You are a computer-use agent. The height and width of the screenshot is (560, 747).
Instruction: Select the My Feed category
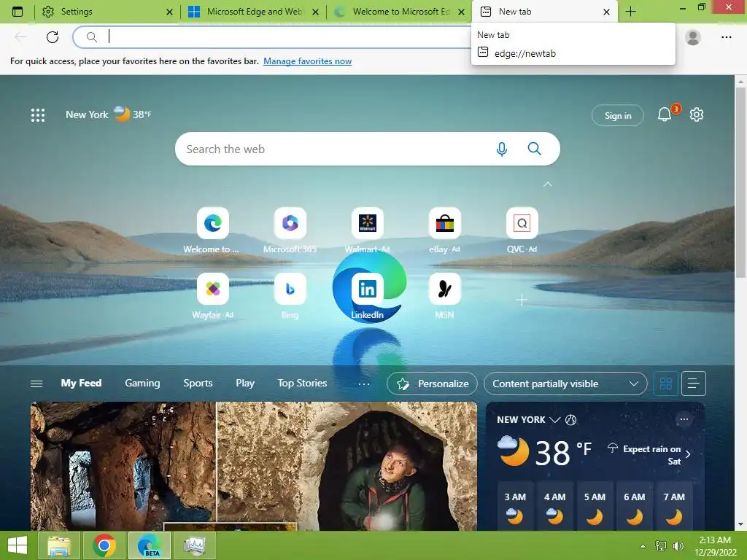pyautogui.click(x=81, y=384)
